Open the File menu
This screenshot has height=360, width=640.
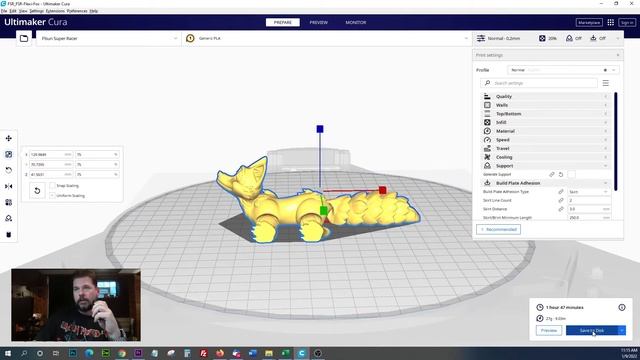[4, 11]
